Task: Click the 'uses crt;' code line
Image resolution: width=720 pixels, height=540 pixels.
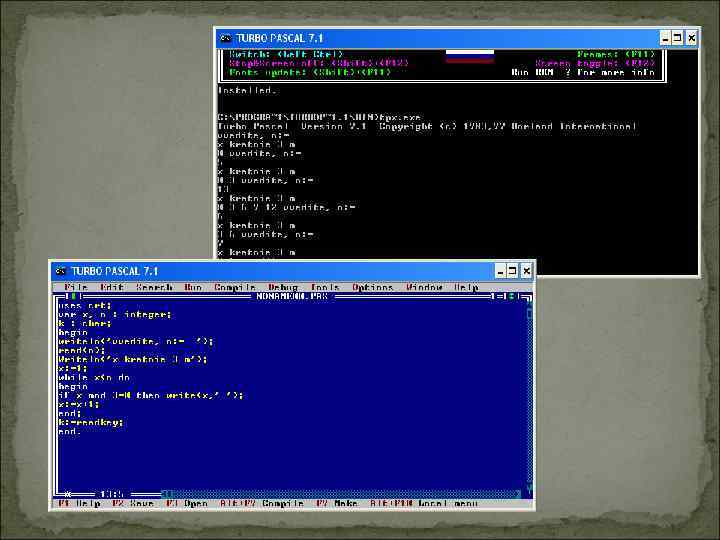Action: [x=85, y=306]
